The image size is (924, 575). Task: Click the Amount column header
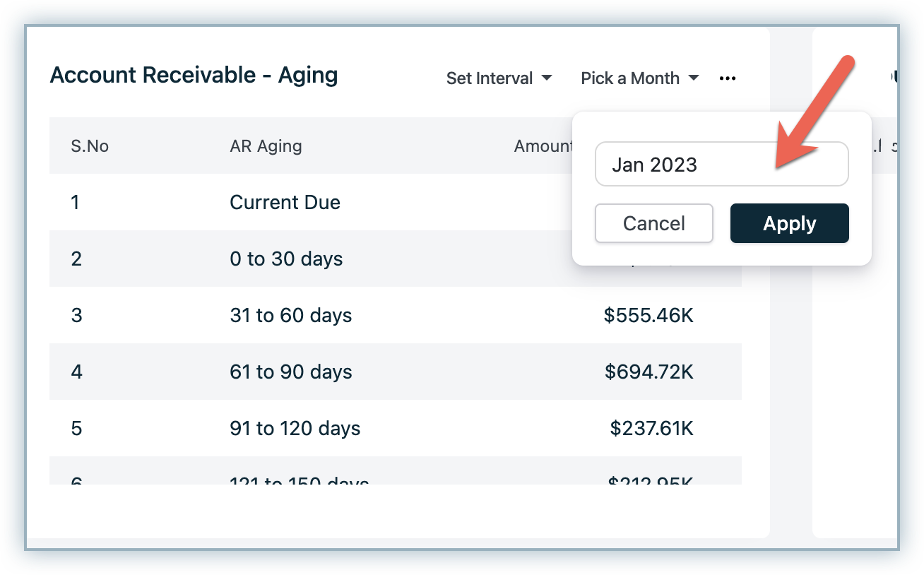point(543,146)
